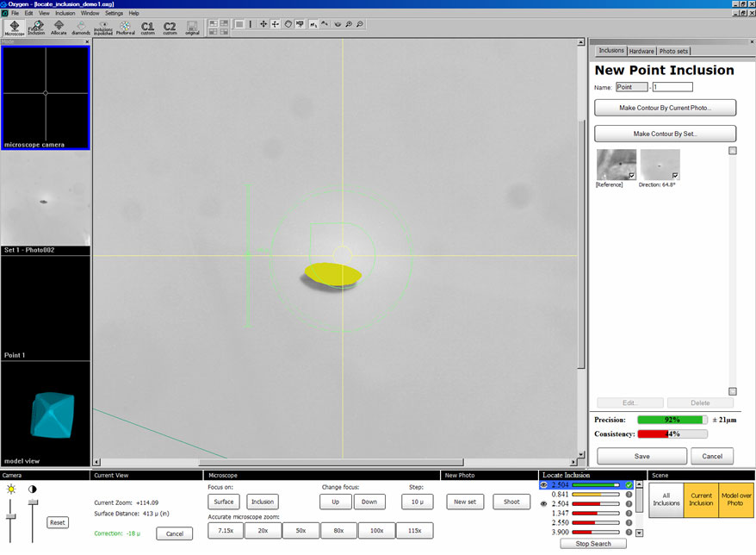Click Make Contour By Current Photo button
The image size is (756, 555).
tap(665, 108)
